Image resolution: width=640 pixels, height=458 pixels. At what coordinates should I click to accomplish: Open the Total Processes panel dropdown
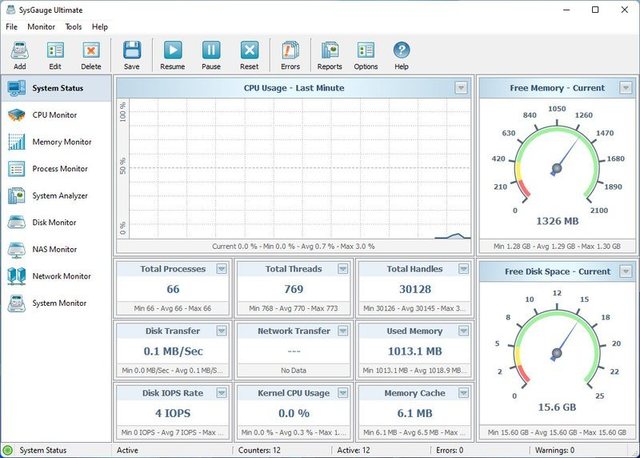pyautogui.click(x=221, y=269)
